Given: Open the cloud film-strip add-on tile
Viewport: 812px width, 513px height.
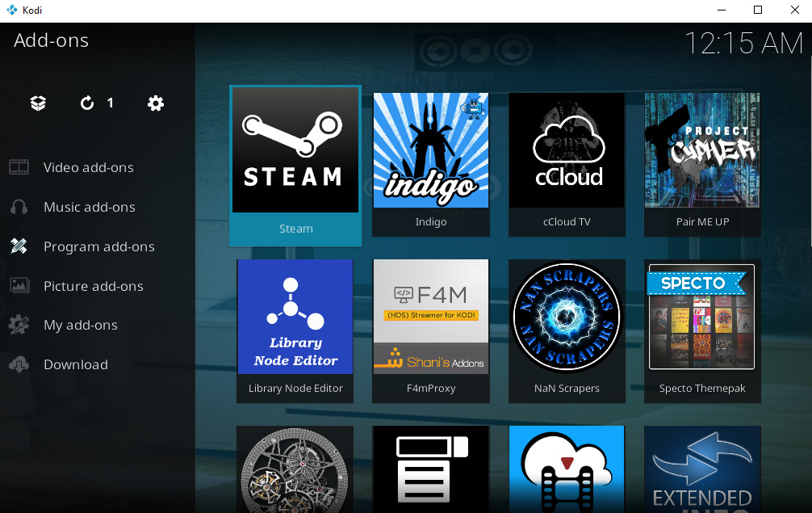Looking at the screenshot, I should (x=567, y=469).
